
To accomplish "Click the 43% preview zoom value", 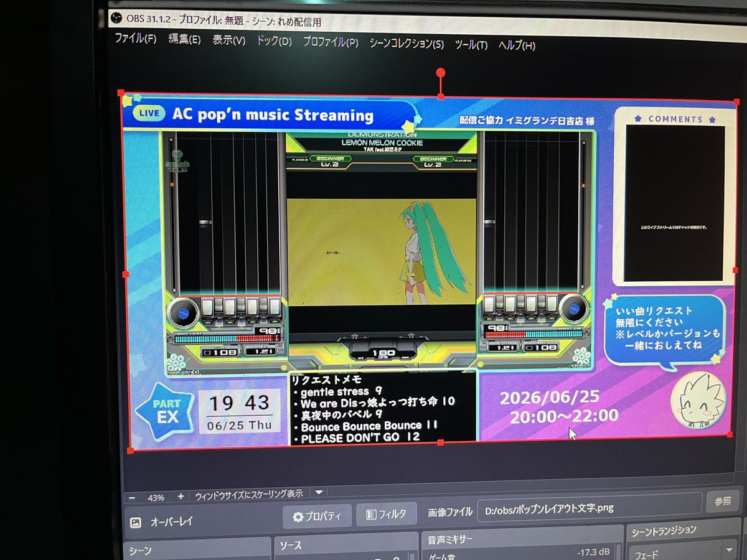I will click(156, 497).
